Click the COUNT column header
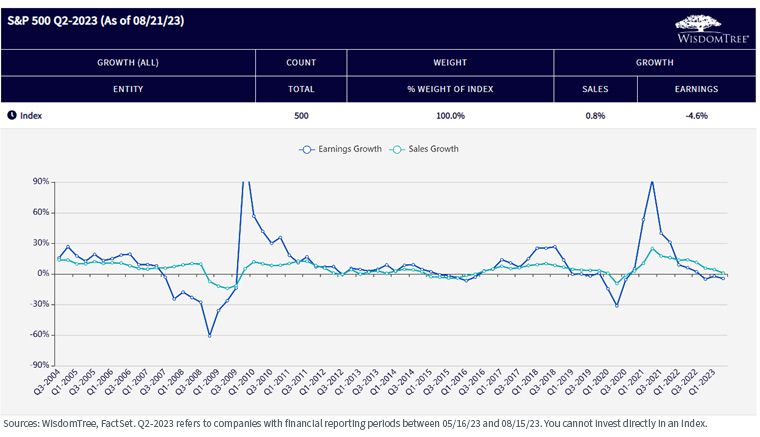Image resolution: width=760 pixels, height=437 pixels. (x=301, y=62)
